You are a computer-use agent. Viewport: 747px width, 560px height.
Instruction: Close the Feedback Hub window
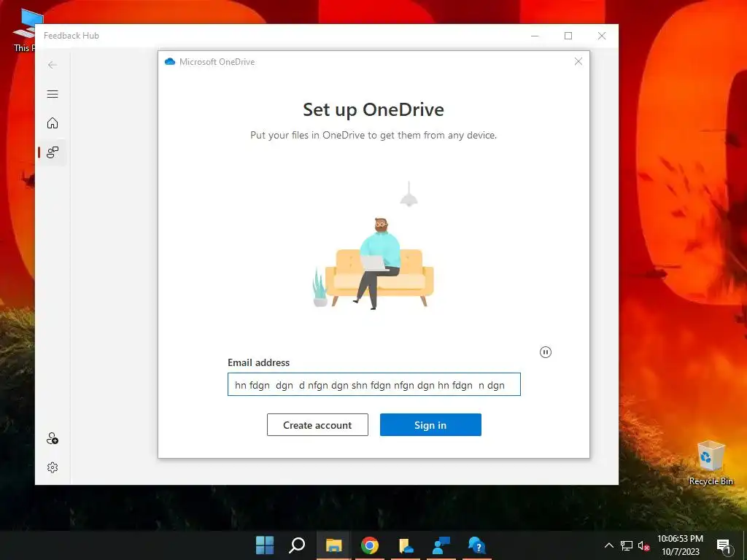click(602, 36)
